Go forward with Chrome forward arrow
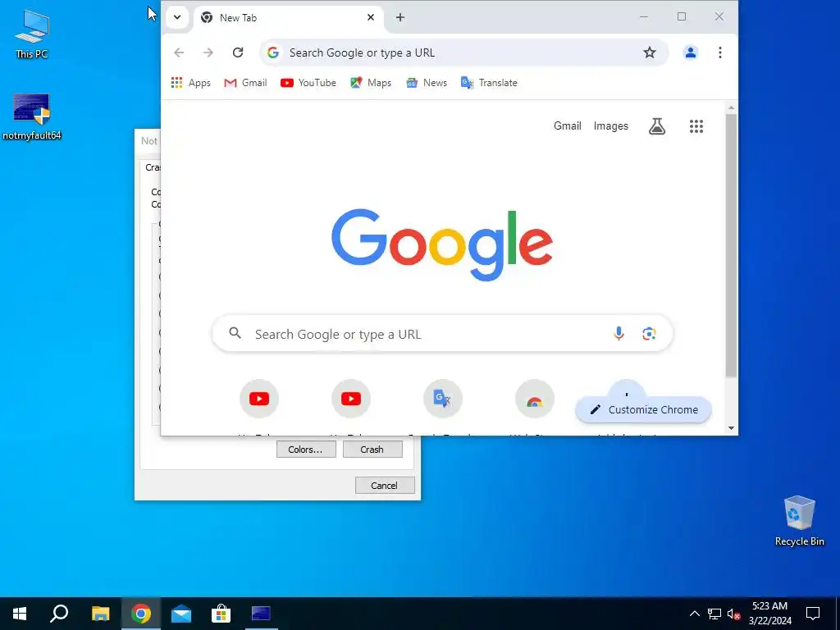The height and width of the screenshot is (630, 840). (x=208, y=52)
